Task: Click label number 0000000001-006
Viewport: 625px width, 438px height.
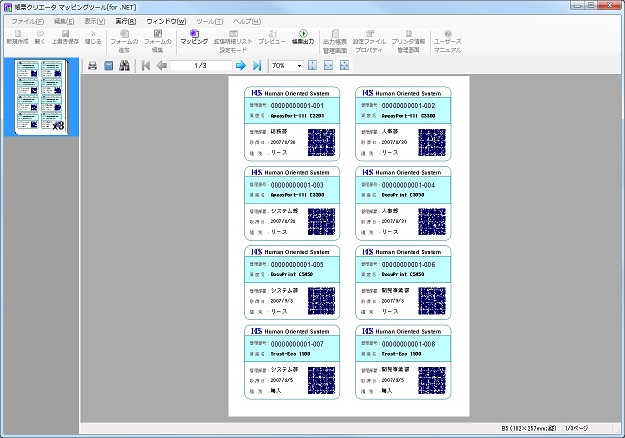Action: [x=408, y=265]
